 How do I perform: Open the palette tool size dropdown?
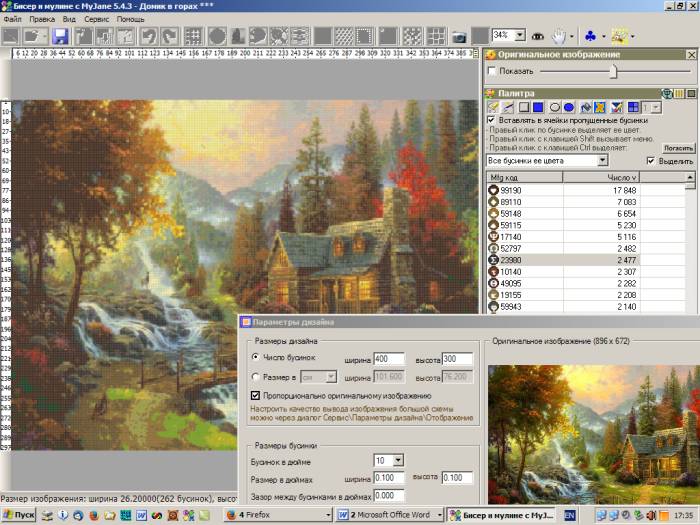(x=656, y=107)
